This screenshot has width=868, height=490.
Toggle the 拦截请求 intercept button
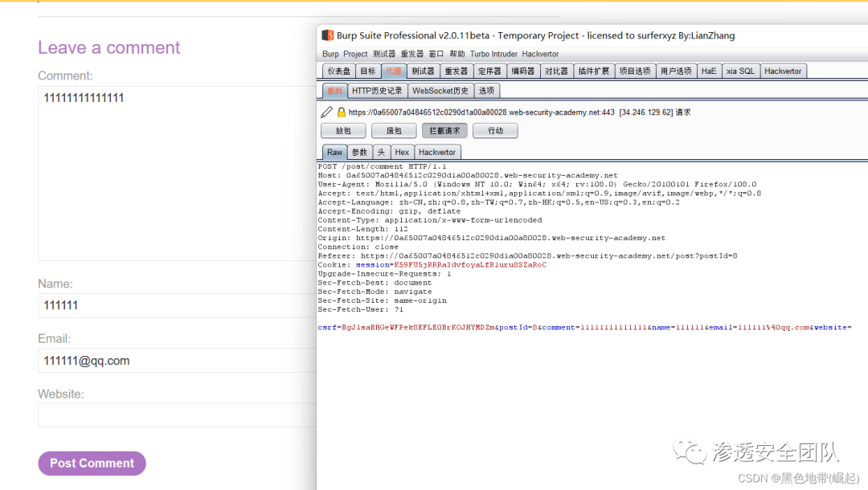click(x=444, y=130)
